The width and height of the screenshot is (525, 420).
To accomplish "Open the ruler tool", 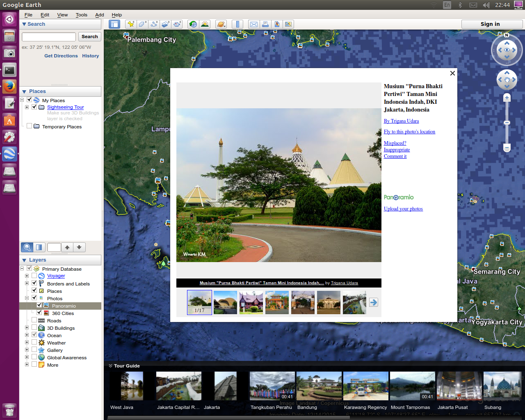I will 237,24.
